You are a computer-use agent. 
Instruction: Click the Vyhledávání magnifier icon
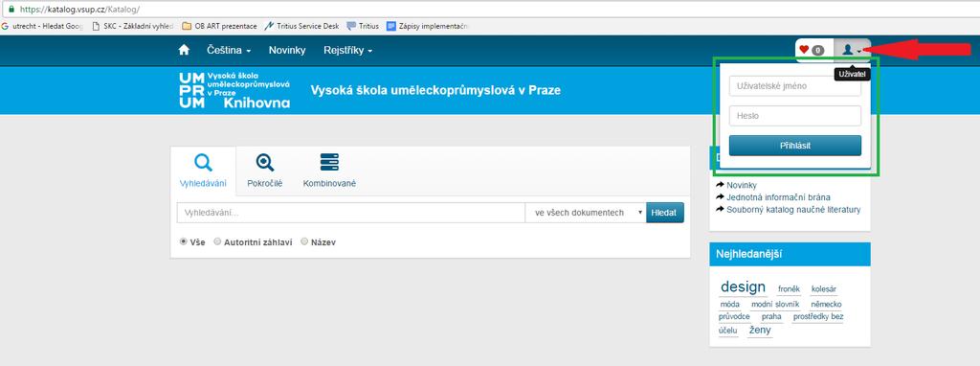point(203,163)
